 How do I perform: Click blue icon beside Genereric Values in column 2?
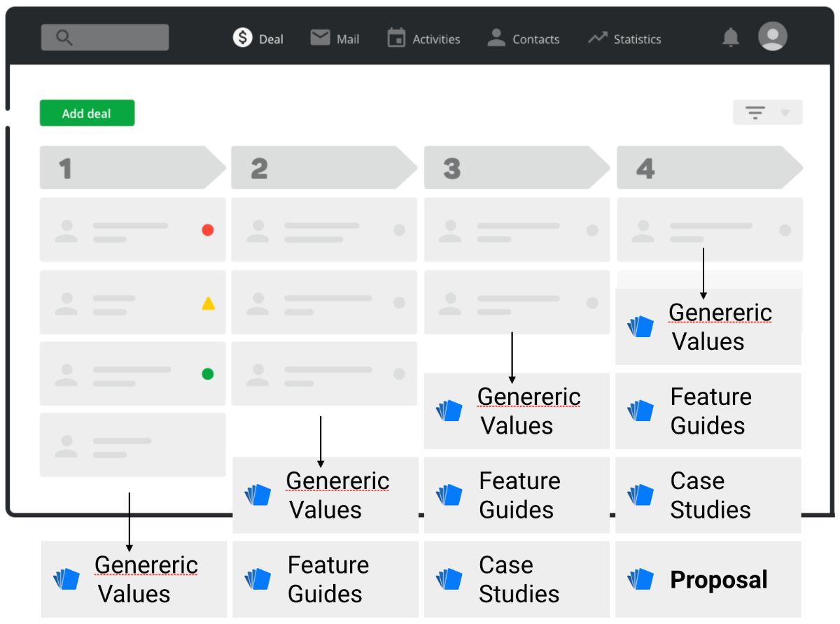[258, 495]
